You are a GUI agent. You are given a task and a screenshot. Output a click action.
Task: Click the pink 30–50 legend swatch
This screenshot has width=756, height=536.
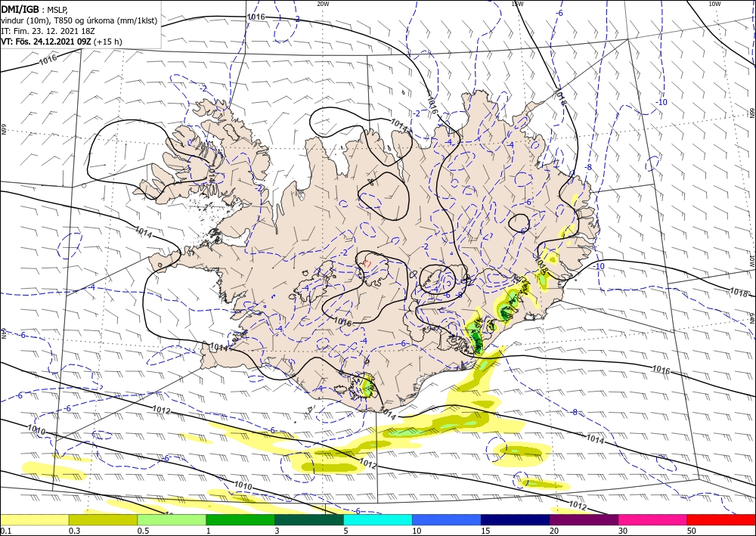653,519
